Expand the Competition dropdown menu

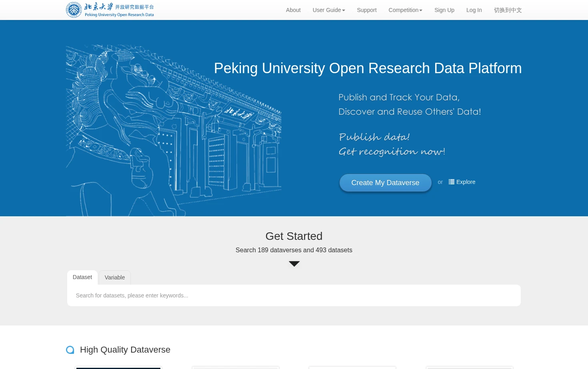(x=406, y=10)
